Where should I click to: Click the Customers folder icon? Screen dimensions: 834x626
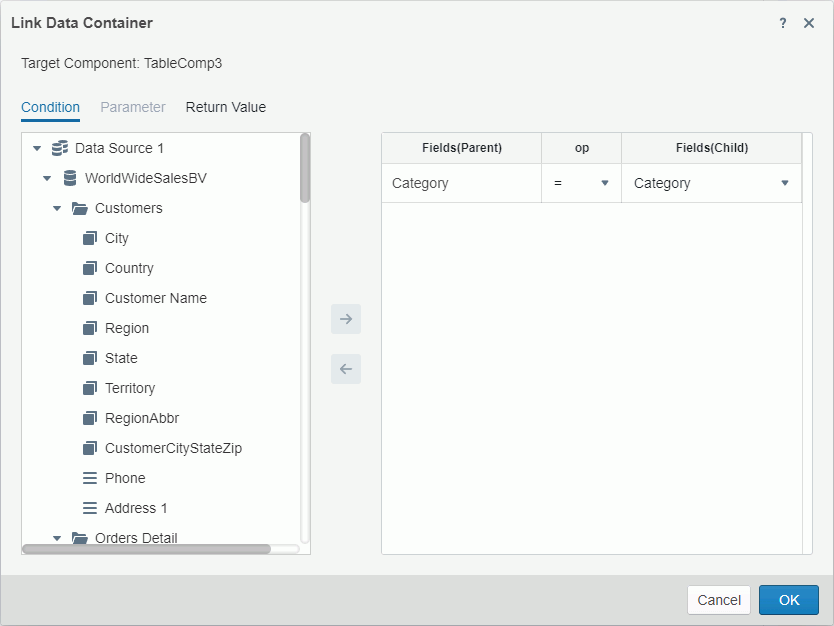80,208
